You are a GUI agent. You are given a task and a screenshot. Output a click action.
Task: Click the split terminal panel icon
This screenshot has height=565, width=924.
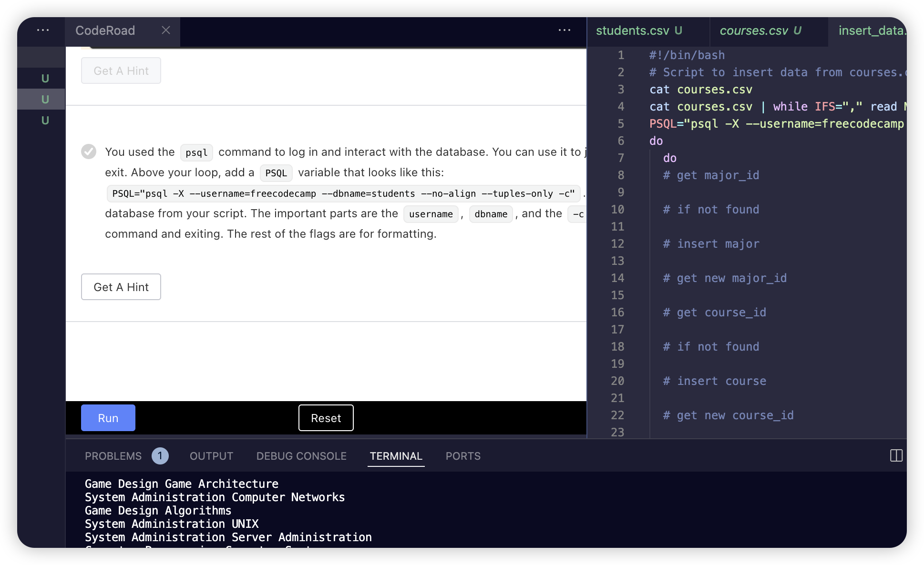point(896,456)
